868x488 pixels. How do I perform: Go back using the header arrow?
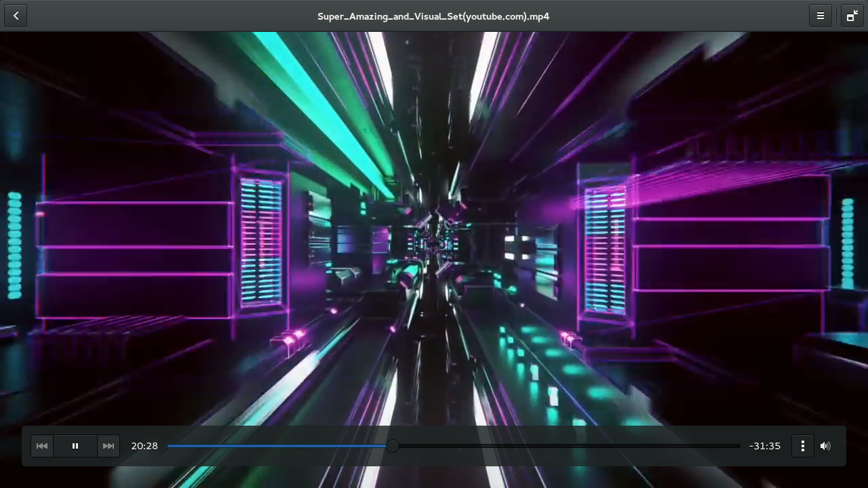16,16
